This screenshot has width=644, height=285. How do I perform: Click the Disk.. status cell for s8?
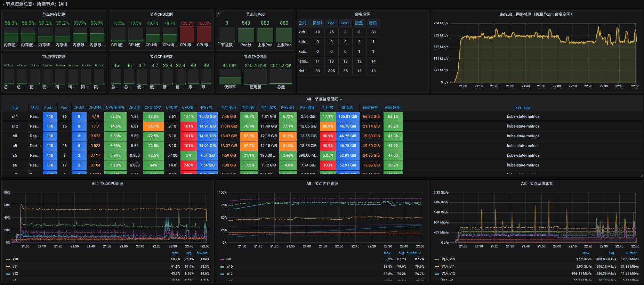coord(35,146)
